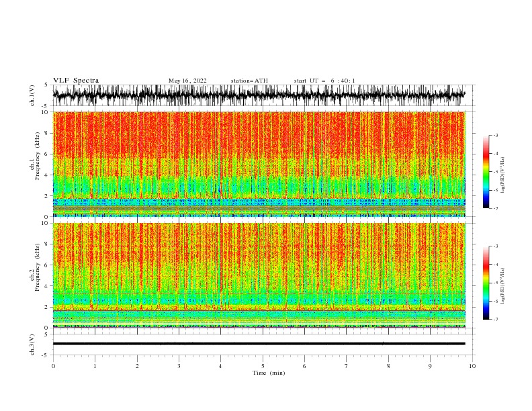532x411 pixels.
Task: Click the ch.1 "Frequency (kHz)" axis label
Action: (x=38, y=156)
